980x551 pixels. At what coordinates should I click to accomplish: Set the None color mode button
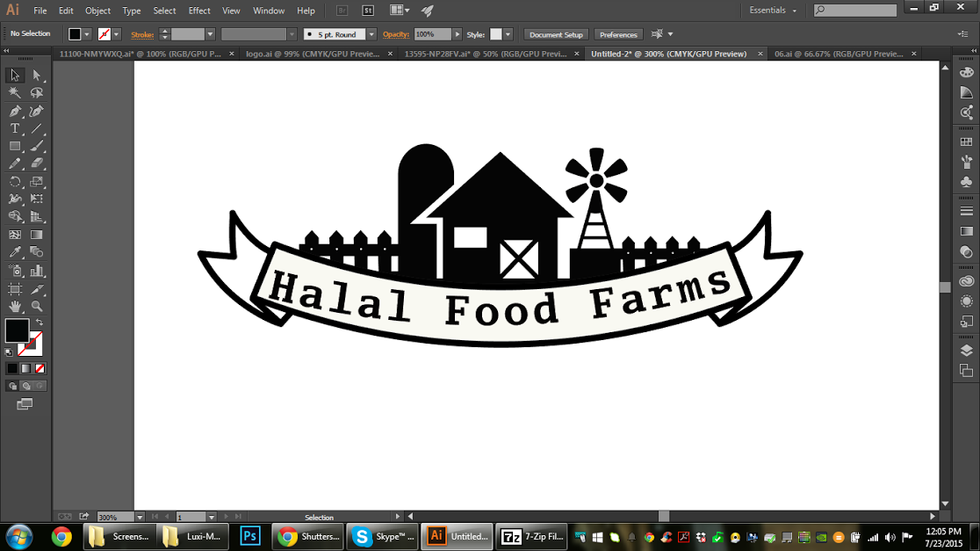coord(40,368)
